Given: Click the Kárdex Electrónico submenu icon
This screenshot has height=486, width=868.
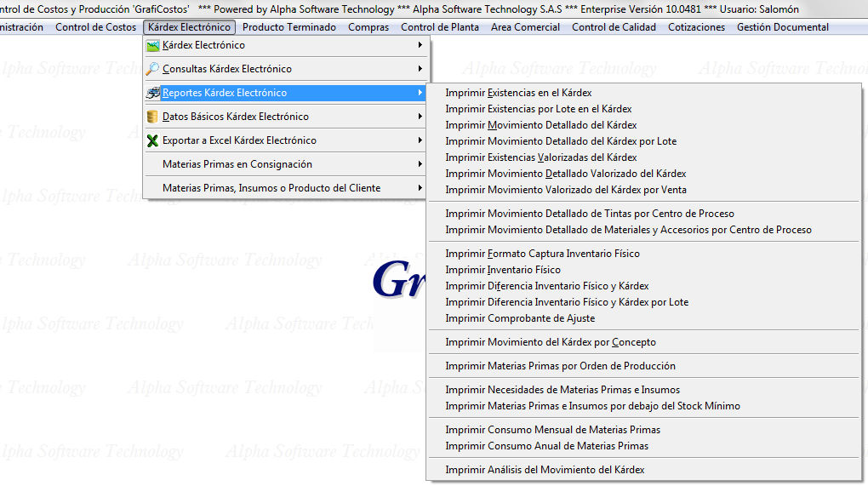Looking at the screenshot, I should (x=153, y=45).
